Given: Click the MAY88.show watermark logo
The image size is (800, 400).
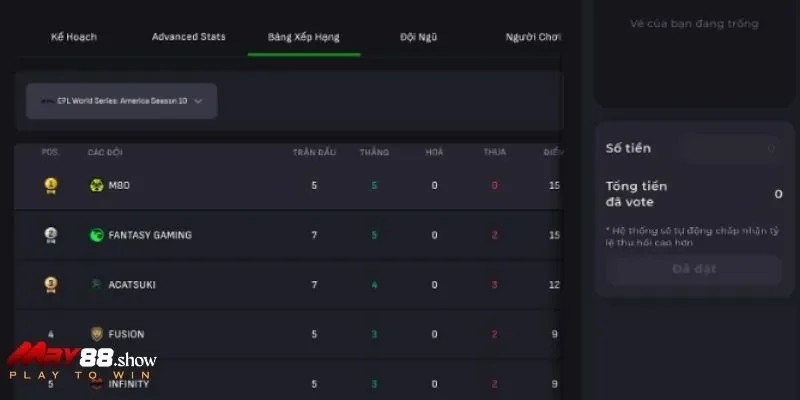Looking at the screenshot, I should tap(82, 362).
